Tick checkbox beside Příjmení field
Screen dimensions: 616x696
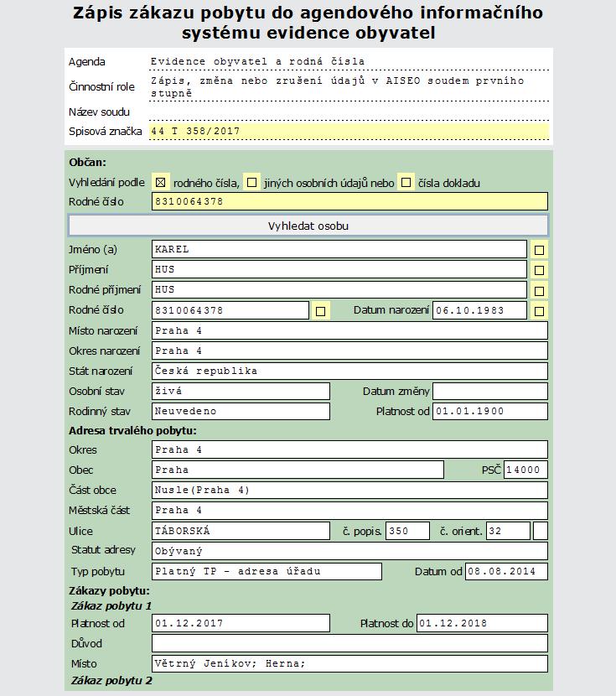point(539,270)
